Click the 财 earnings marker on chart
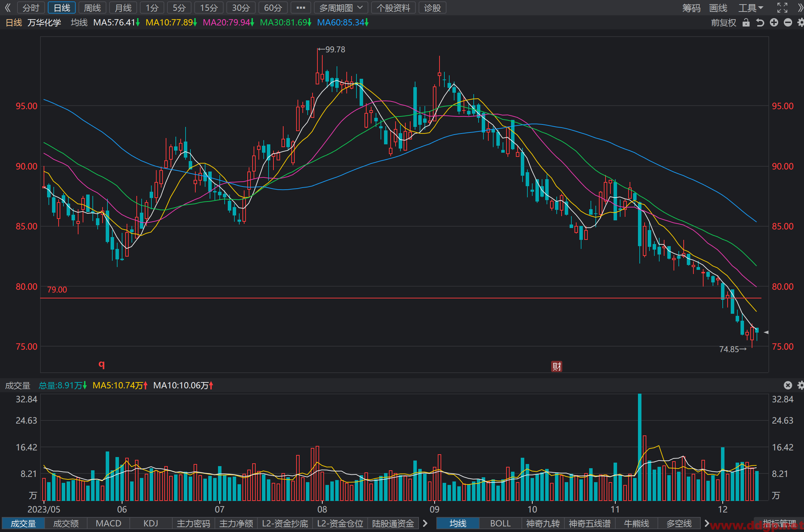This screenshot has width=804, height=532. pos(557,366)
